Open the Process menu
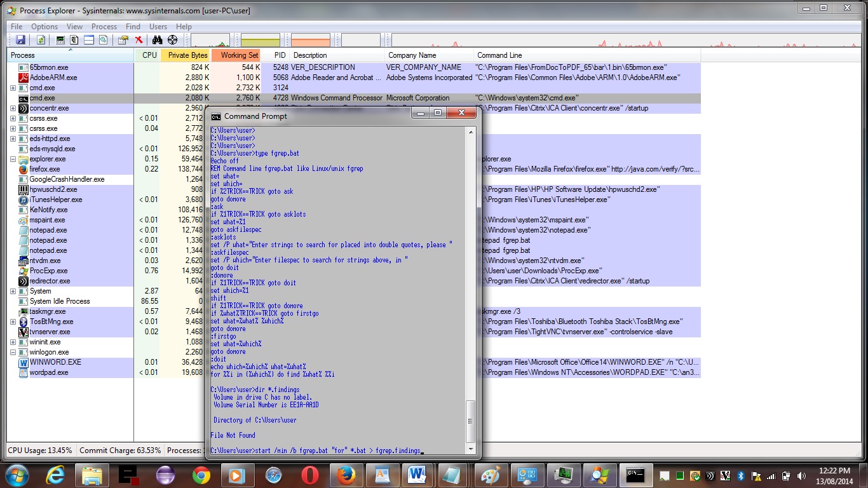 pos(104,27)
